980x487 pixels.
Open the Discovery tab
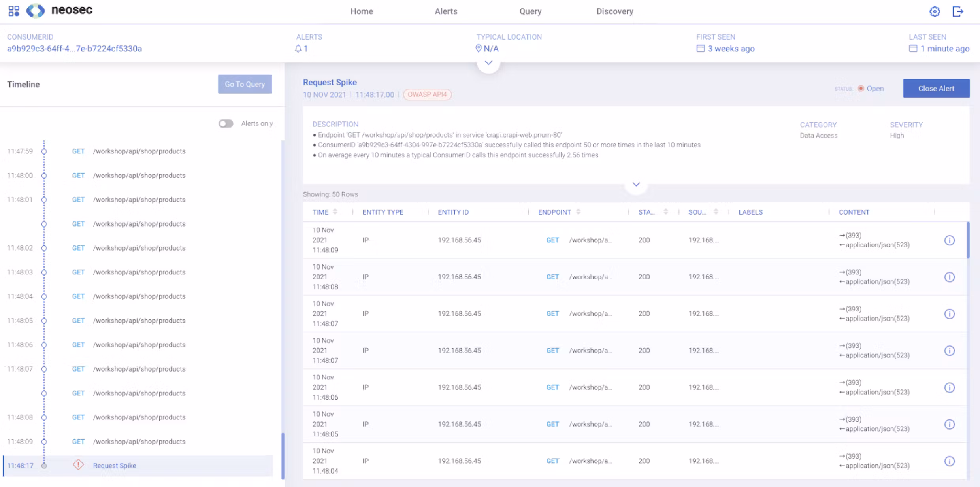tap(614, 11)
